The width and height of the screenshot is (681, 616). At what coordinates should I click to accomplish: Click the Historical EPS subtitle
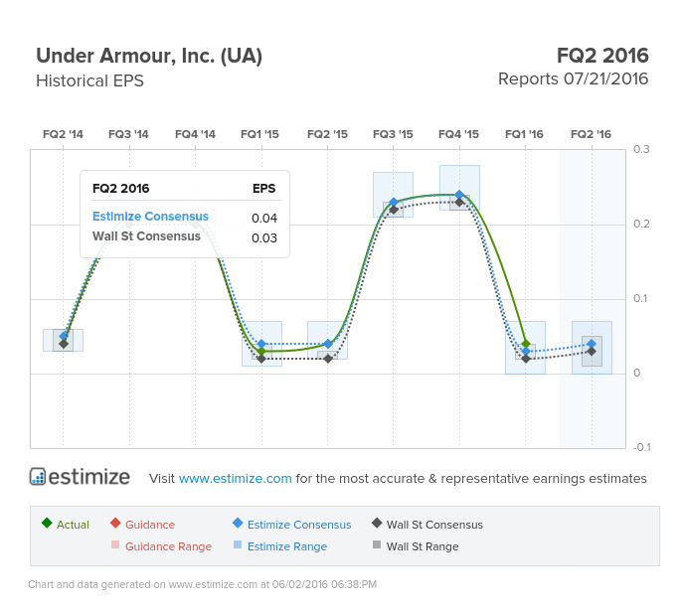89,80
